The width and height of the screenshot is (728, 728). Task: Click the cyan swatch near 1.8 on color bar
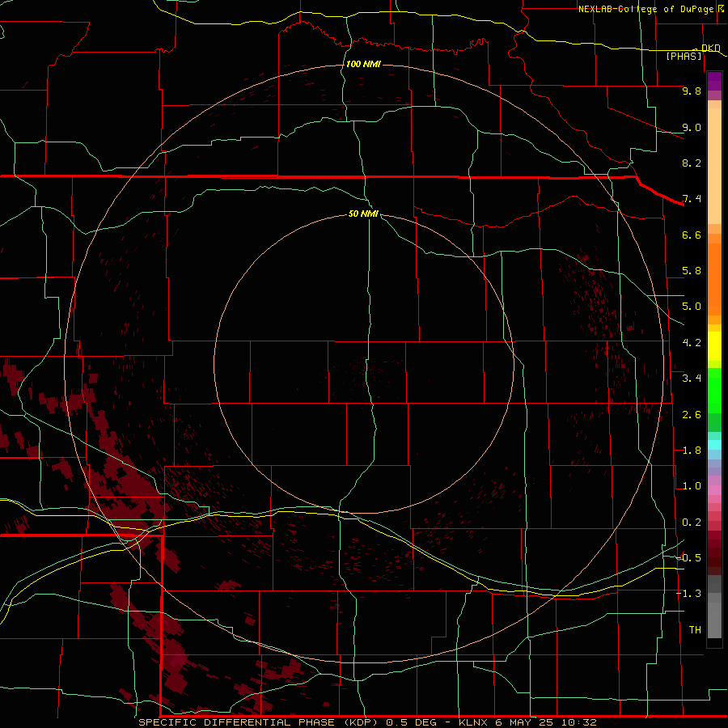click(x=714, y=445)
